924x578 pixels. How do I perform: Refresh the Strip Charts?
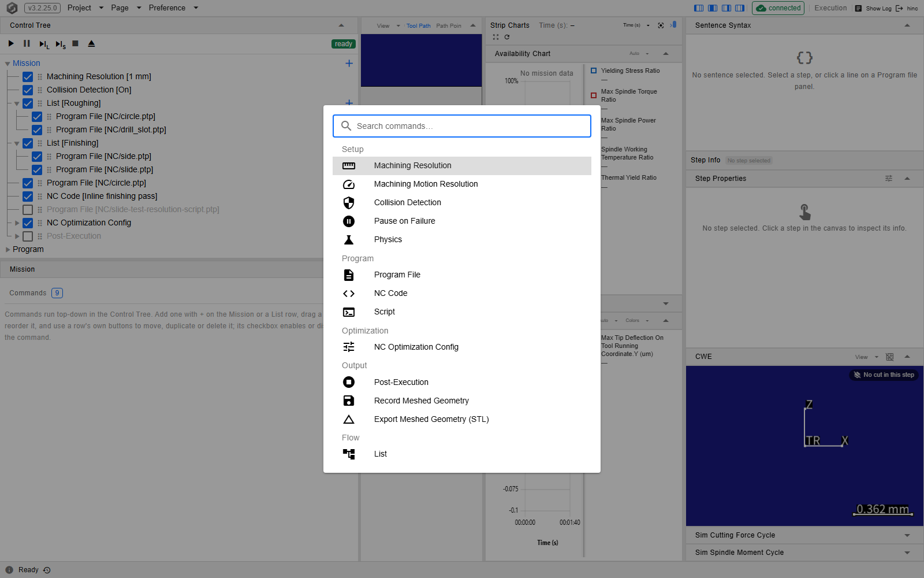pyautogui.click(x=507, y=37)
